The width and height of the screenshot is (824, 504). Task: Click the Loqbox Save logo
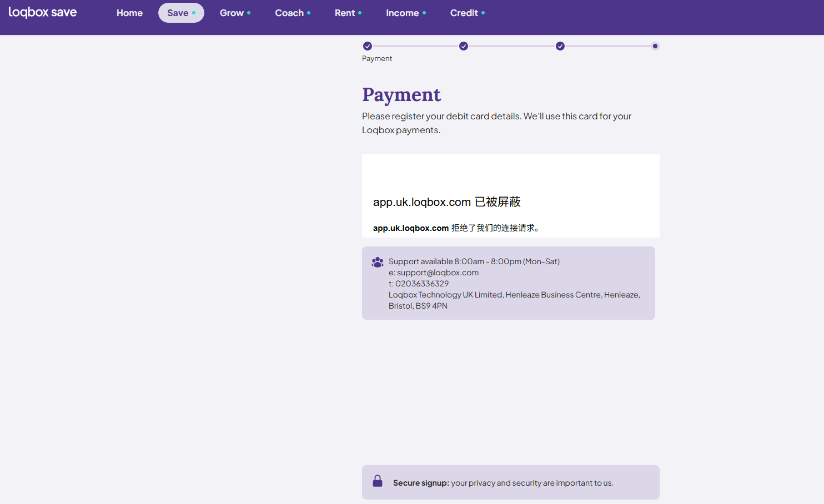click(43, 12)
